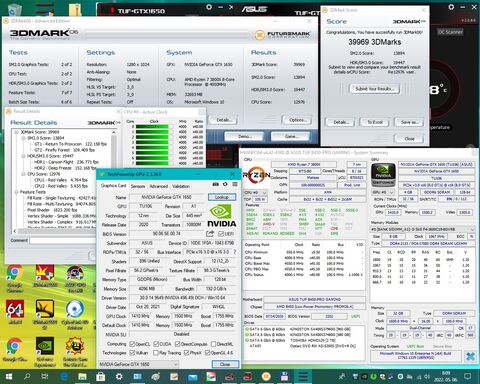The image size is (480, 384).
Task: Open the GPU selector dropdown in GPU-Z
Action: pos(139,364)
